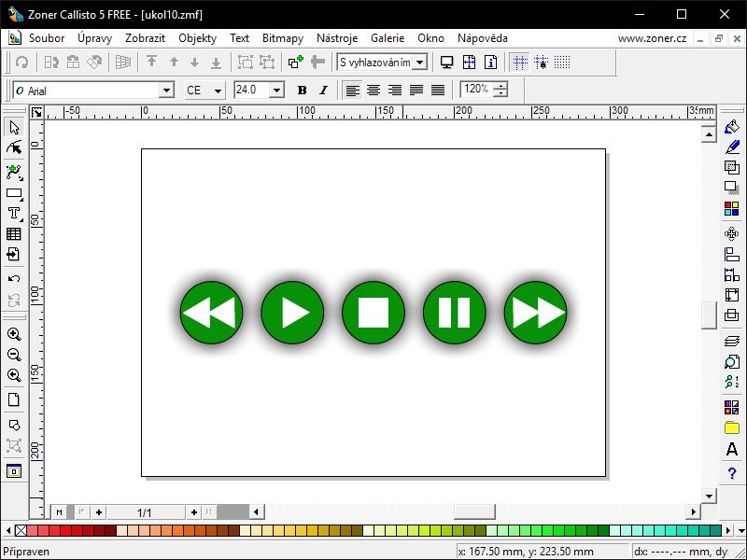
Task: Open the move transform tool
Action: 732,234
